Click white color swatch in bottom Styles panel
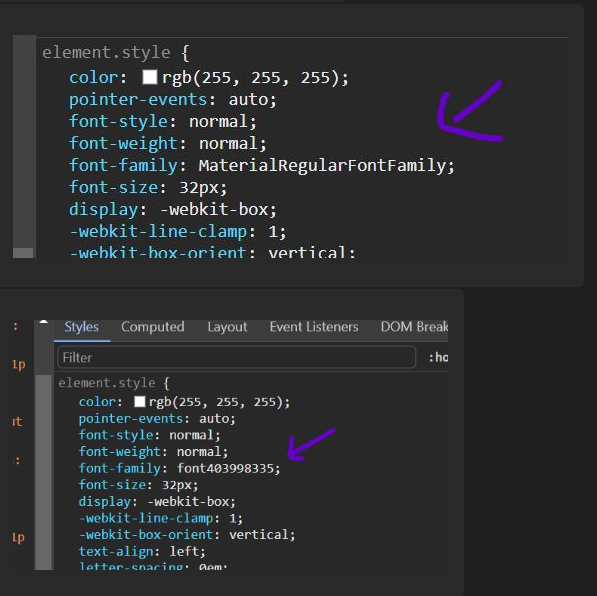Image resolution: width=597 pixels, height=596 pixels. (140, 402)
